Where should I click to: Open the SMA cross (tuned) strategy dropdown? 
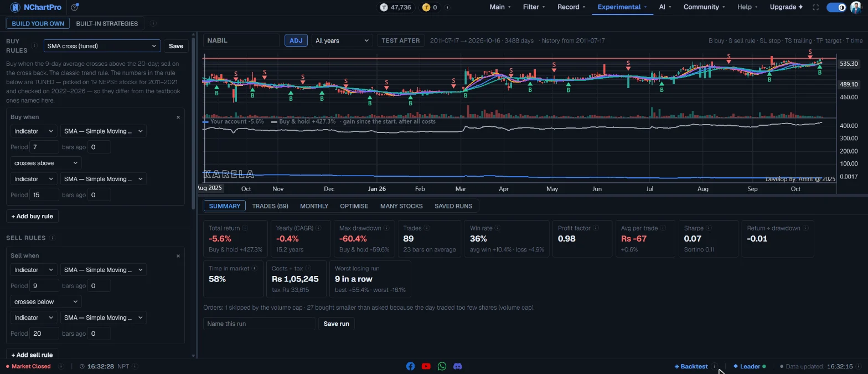coord(102,46)
